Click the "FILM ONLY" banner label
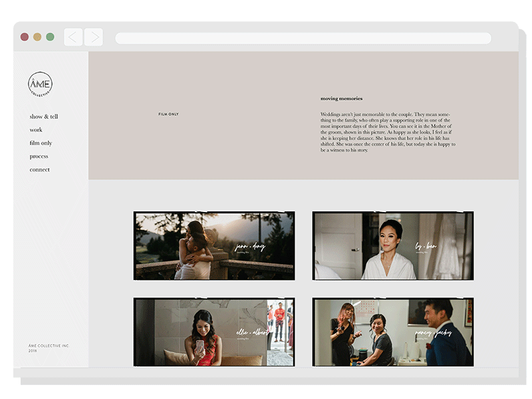The height and width of the screenshot is (399, 532). [168, 114]
